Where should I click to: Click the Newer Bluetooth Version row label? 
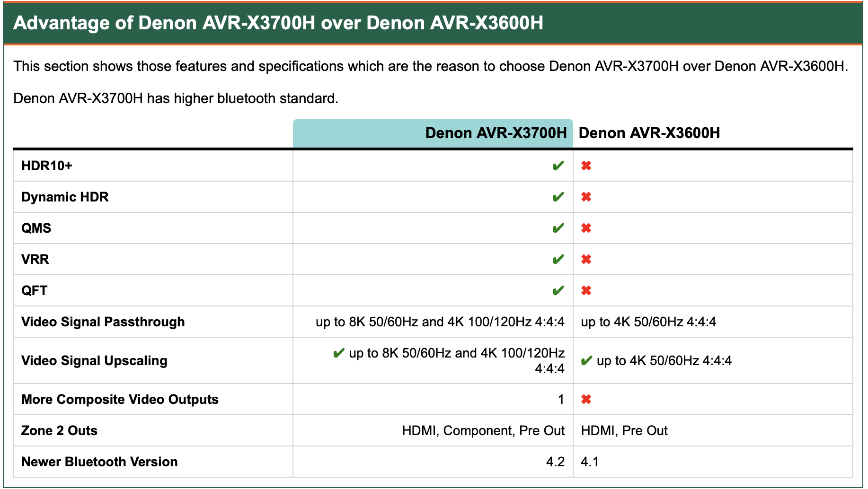click(x=100, y=462)
